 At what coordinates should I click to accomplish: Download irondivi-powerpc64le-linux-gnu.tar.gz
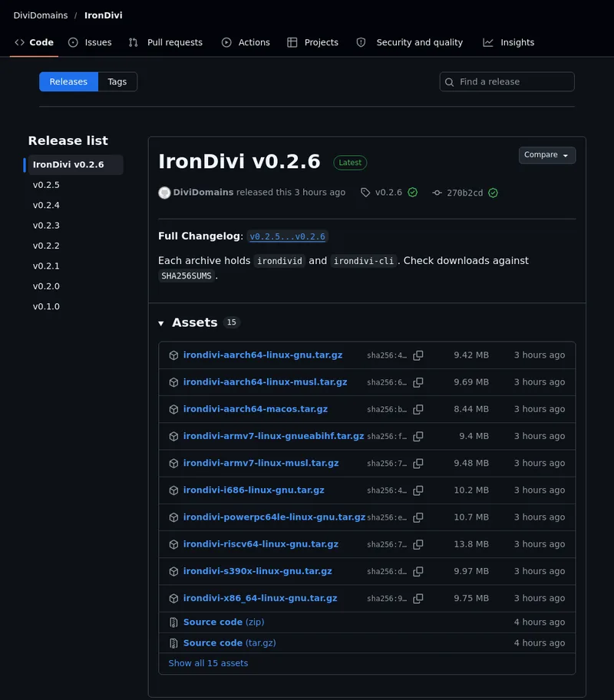click(274, 517)
